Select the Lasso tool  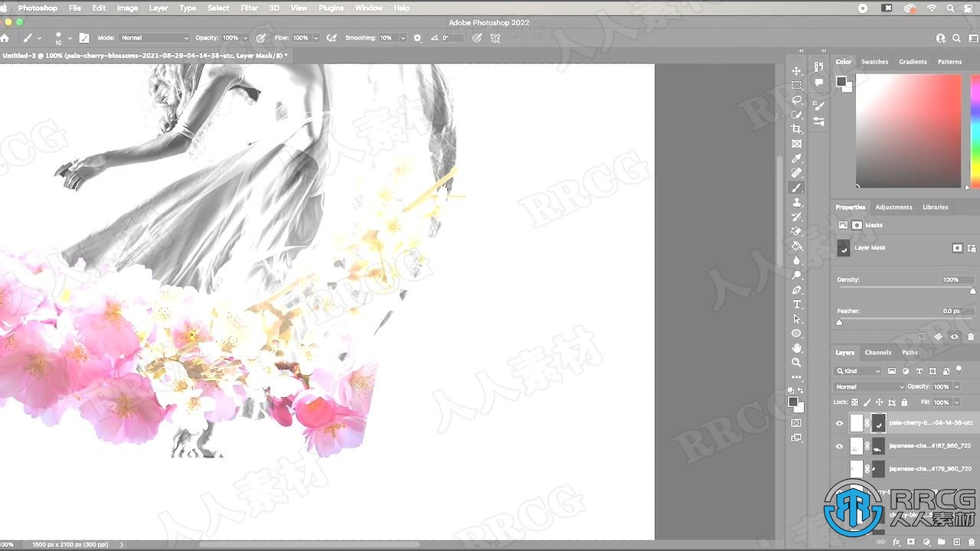coord(796,99)
